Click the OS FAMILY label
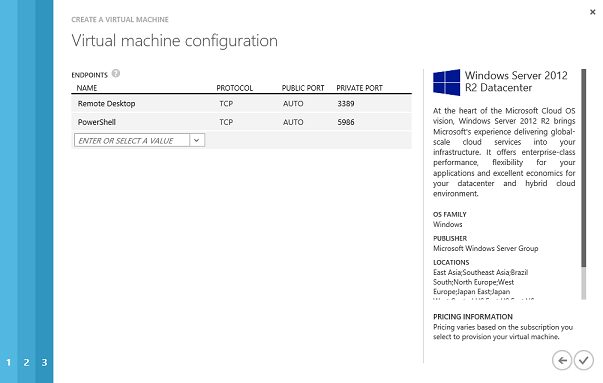Viewport: 603px width, 383px height. 450,215
